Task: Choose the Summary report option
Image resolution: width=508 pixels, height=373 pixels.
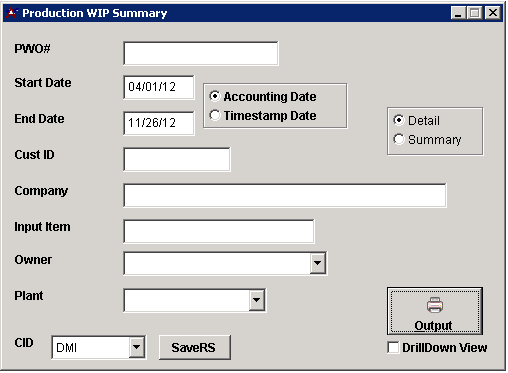Action: point(399,139)
